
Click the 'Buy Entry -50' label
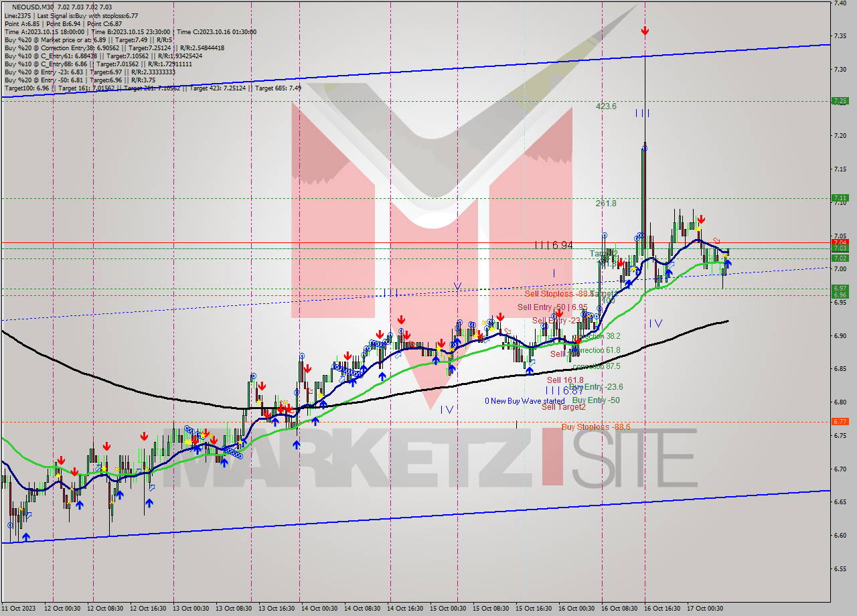point(596,400)
